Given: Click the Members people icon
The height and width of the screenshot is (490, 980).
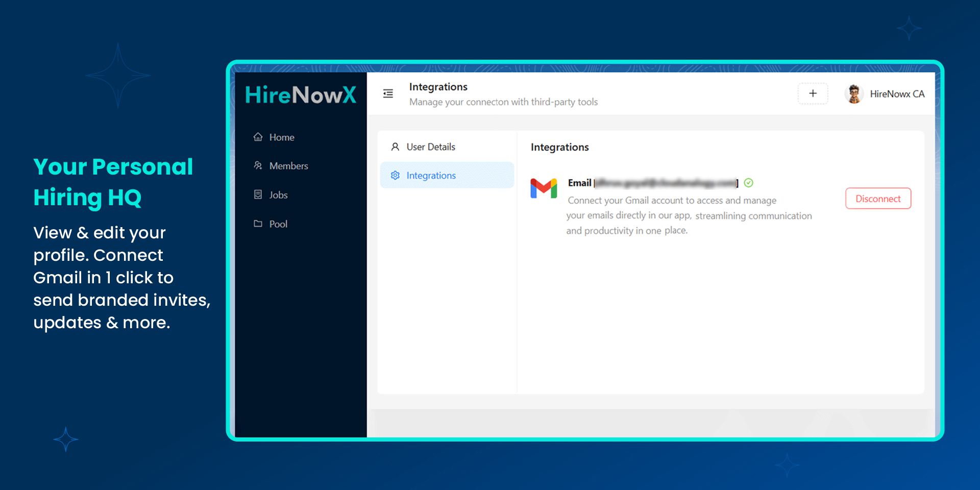Looking at the screenshot, I should [x=258, y=165].
